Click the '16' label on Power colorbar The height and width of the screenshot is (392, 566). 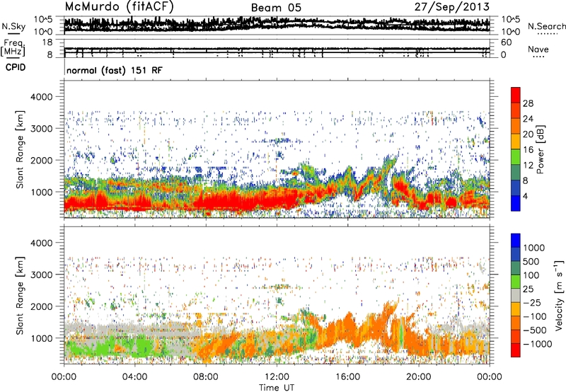pos(528,150)
